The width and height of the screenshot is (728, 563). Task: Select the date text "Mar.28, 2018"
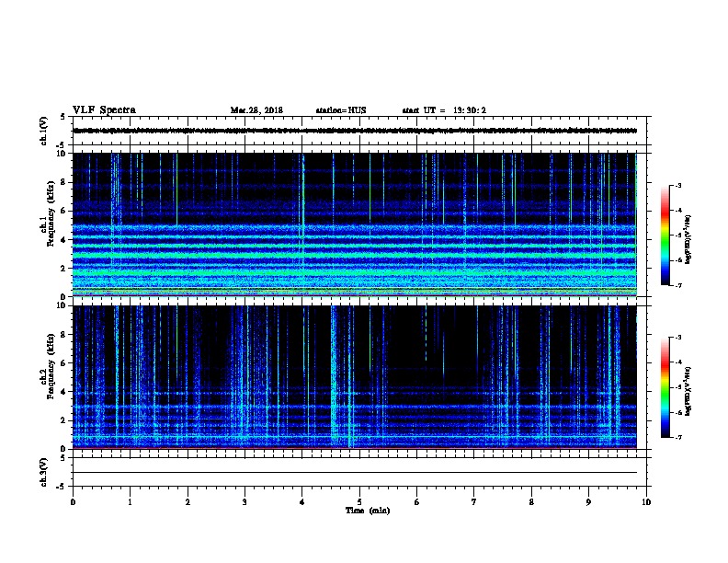tap(256, 110)
